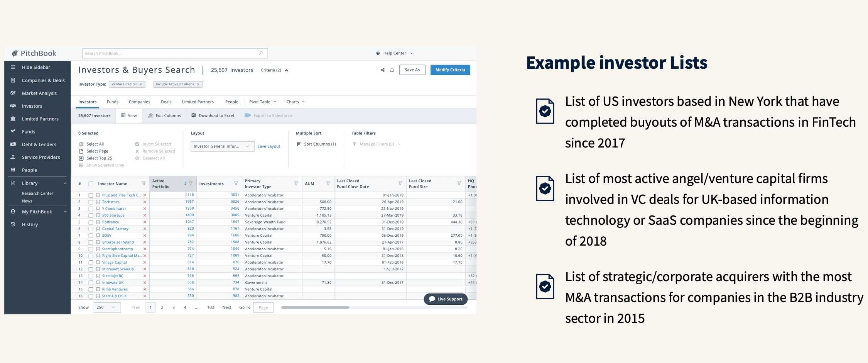
Task: Click the Export to Salesforce cloud icon
Action: click(248, 115)
